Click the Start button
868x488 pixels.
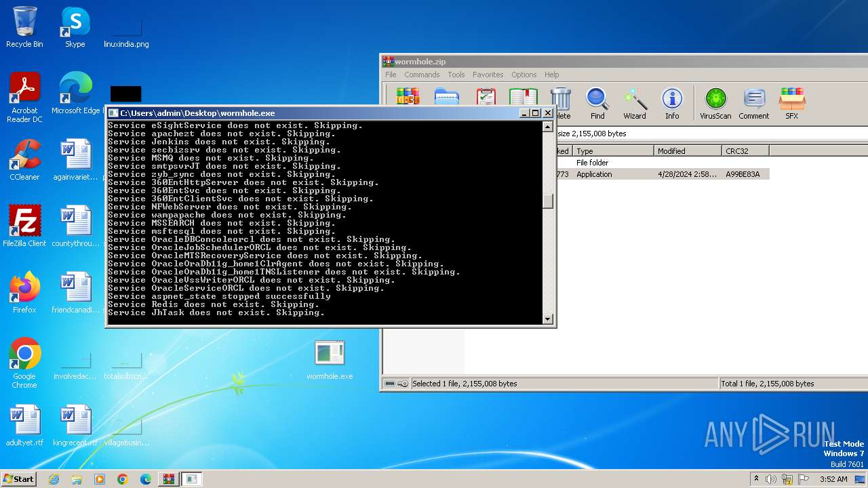pos(19,479)
